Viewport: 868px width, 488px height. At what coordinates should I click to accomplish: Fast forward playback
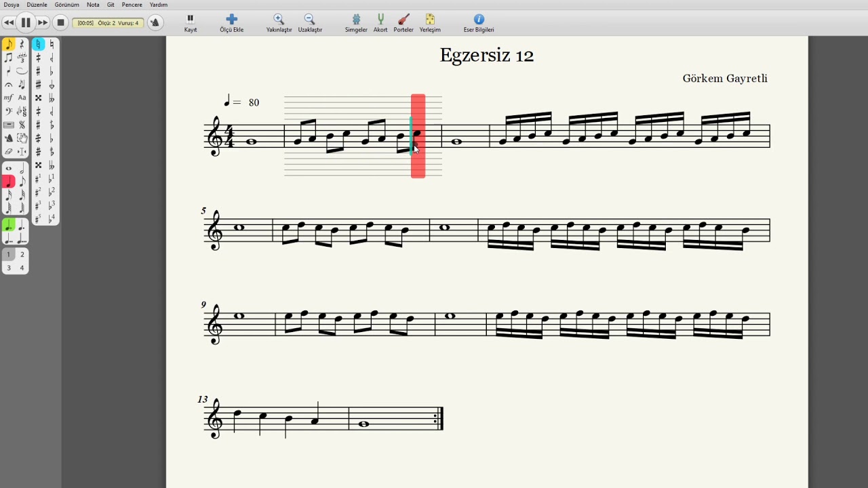point(43,22)
